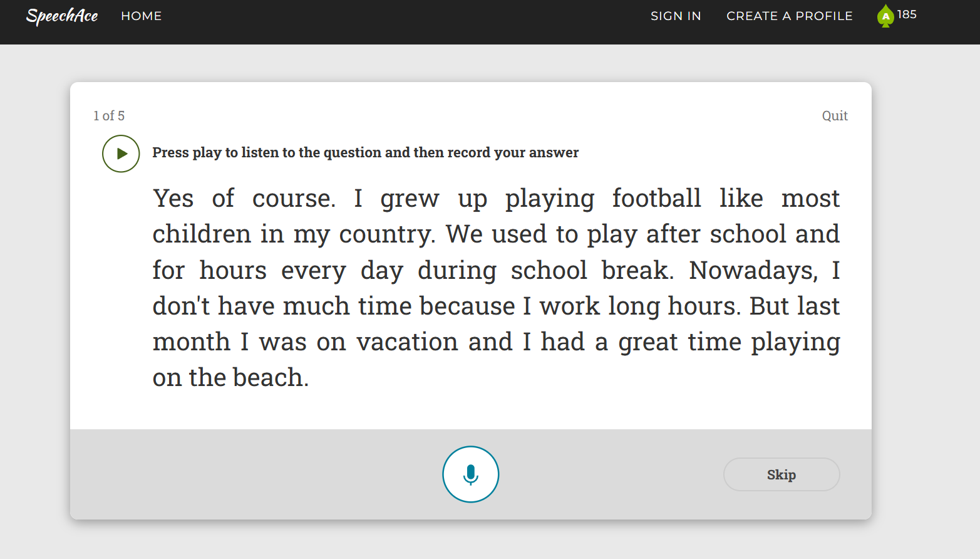Click the word "beach" in the passage
The height and width of the screenshot is (559, 980).
tap(268, 378)
